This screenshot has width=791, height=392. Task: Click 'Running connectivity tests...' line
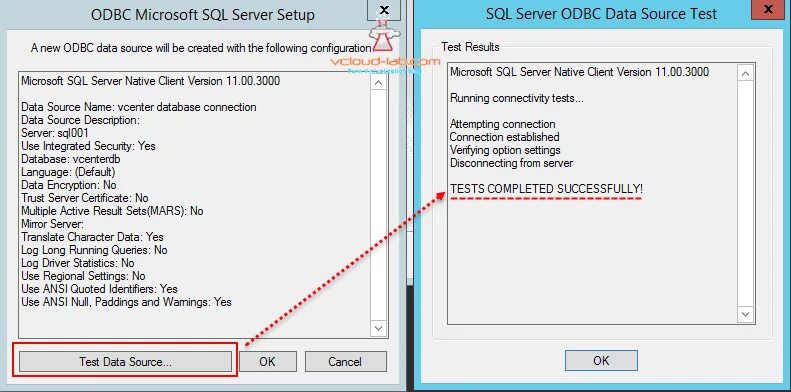click(517, 98)
